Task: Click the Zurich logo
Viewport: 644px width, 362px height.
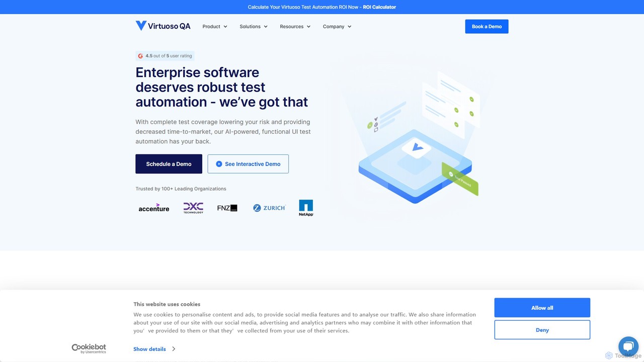Action: point(269,208)
